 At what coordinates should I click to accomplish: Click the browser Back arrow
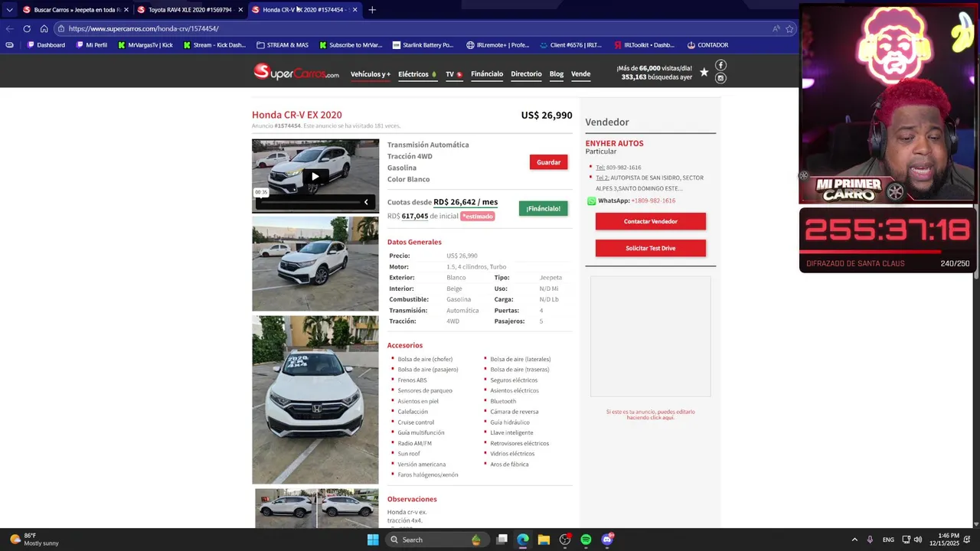[x=9, y=28]
